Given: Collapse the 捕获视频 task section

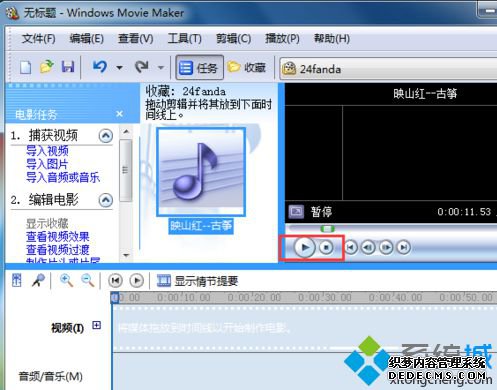Looking at the screenshot, I should [x=106, y=136].
